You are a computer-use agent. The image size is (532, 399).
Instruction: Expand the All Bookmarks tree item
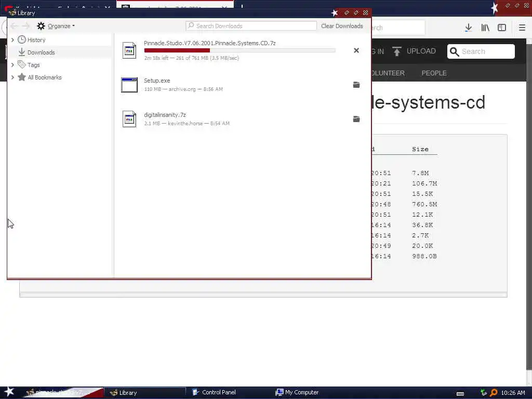[12, 77]
